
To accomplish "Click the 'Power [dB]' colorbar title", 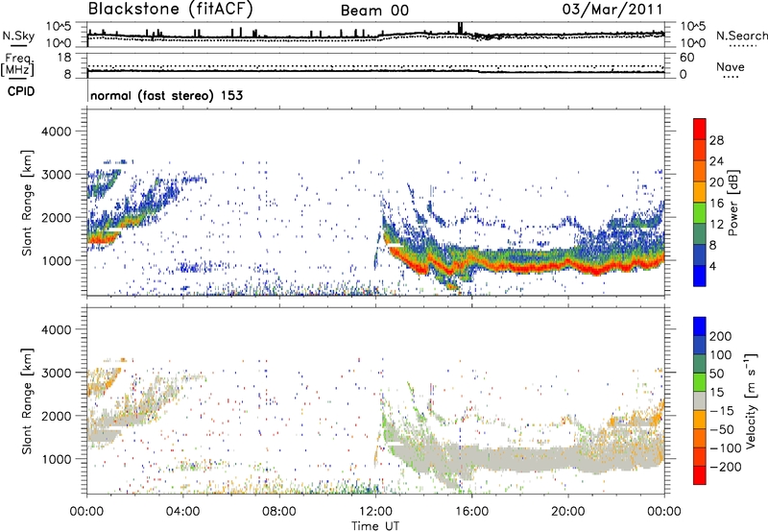I will 732,203.
